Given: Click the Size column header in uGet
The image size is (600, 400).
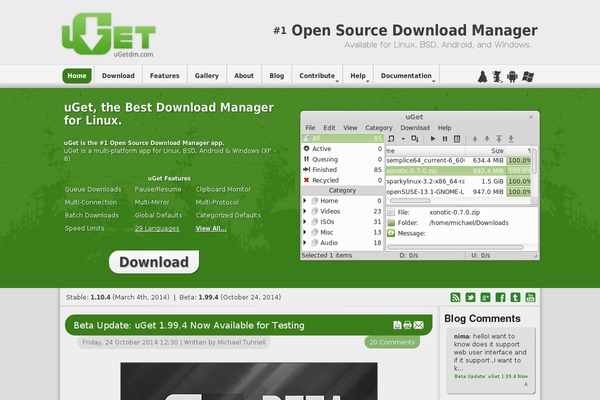Looking at the screenshot, I should pos(486,150).
